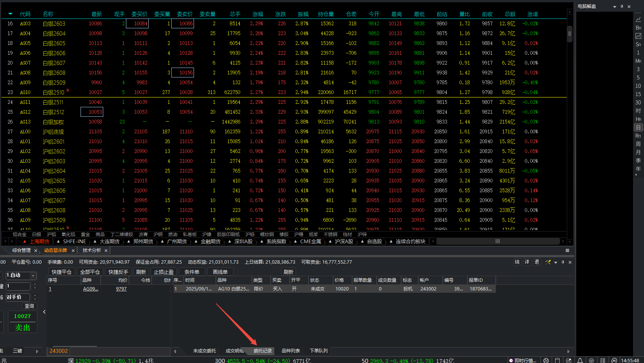
Task: Click the Python icon in status bar
Action: coord(546,360)
